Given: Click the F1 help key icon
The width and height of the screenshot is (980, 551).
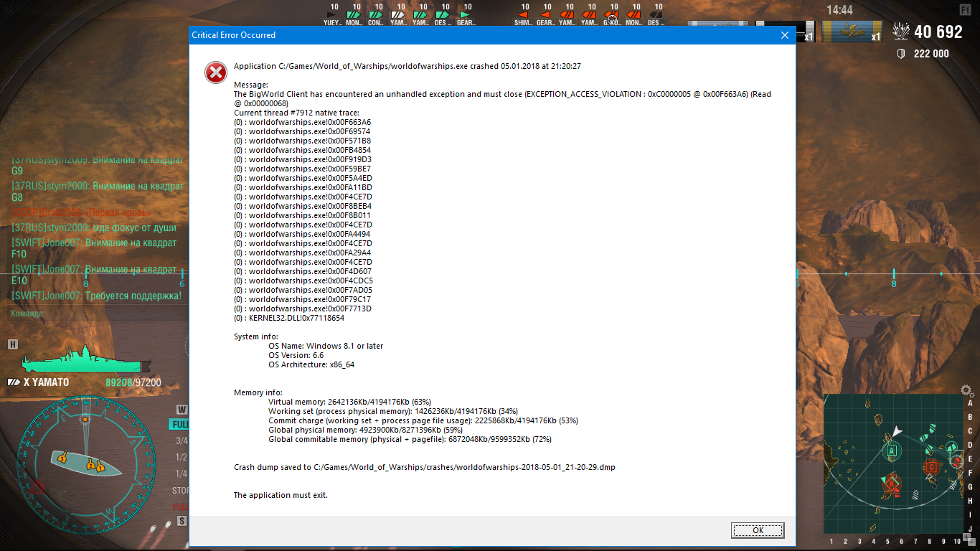Looking at the screenshot, I should click(966, 10).
